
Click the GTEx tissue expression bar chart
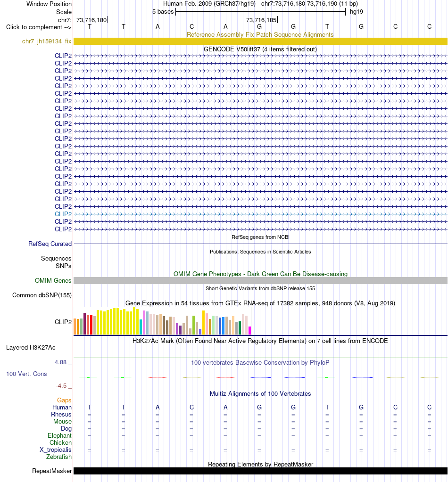point(163,320)
